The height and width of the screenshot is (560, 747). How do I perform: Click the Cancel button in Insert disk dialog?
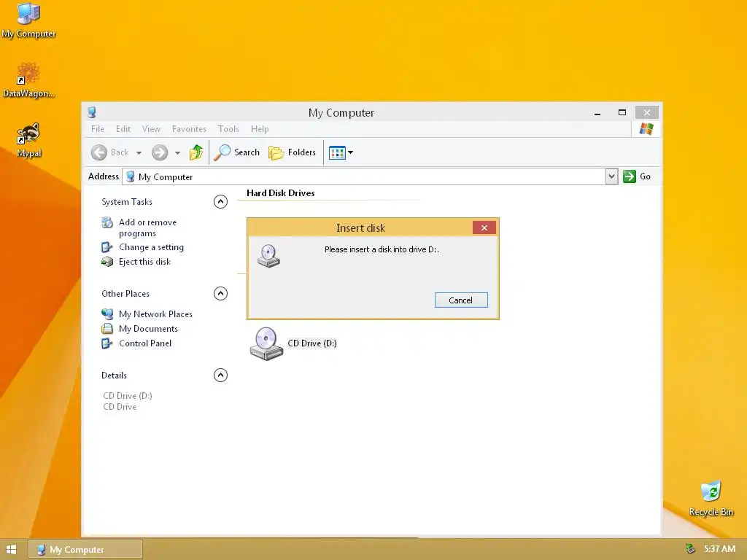(x=461, y=300)
